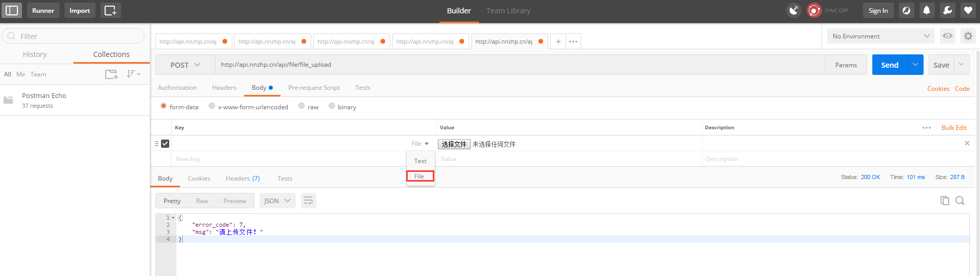Image resolution: width=980 pixels, height=276 pixels.
Task: Open the wrench settings icon
Action: (x=948, y=10)
